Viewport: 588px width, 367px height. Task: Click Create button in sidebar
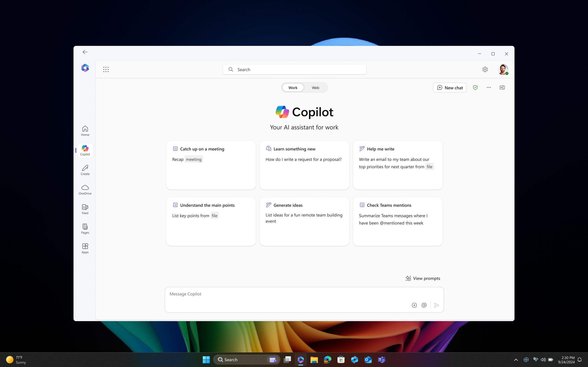pyautogui.click(x=85, y=169)
